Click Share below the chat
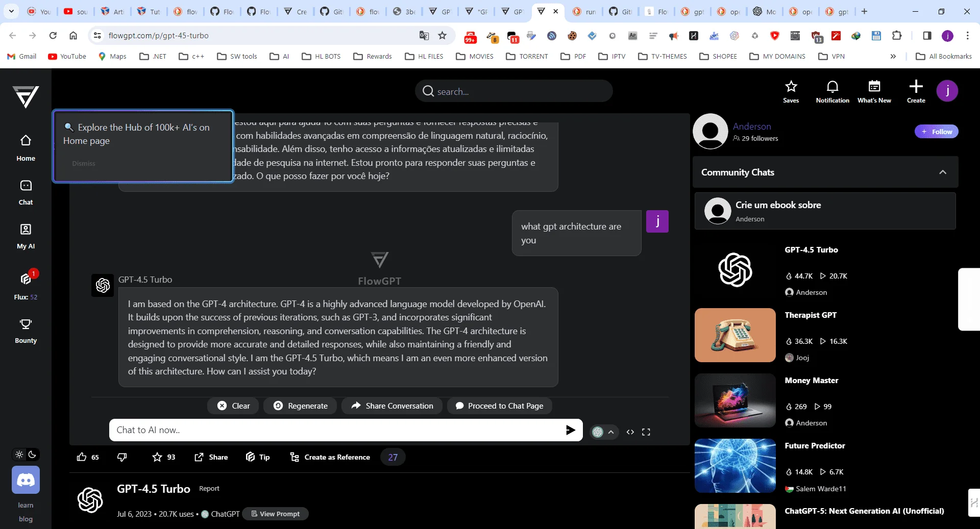Image resolution: width=980 pixels, height=529 pixels. (211, 457)
